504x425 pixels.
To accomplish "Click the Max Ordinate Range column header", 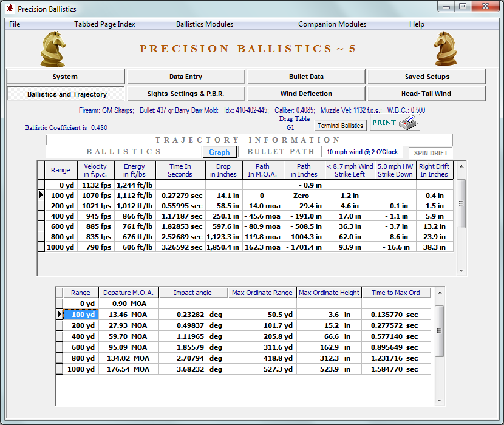I will [x=262, y=293].
